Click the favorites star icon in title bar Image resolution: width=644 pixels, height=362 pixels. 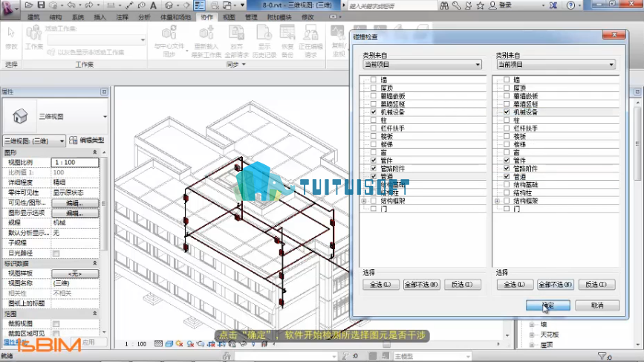pyautogui.click(x=480, y=5)
